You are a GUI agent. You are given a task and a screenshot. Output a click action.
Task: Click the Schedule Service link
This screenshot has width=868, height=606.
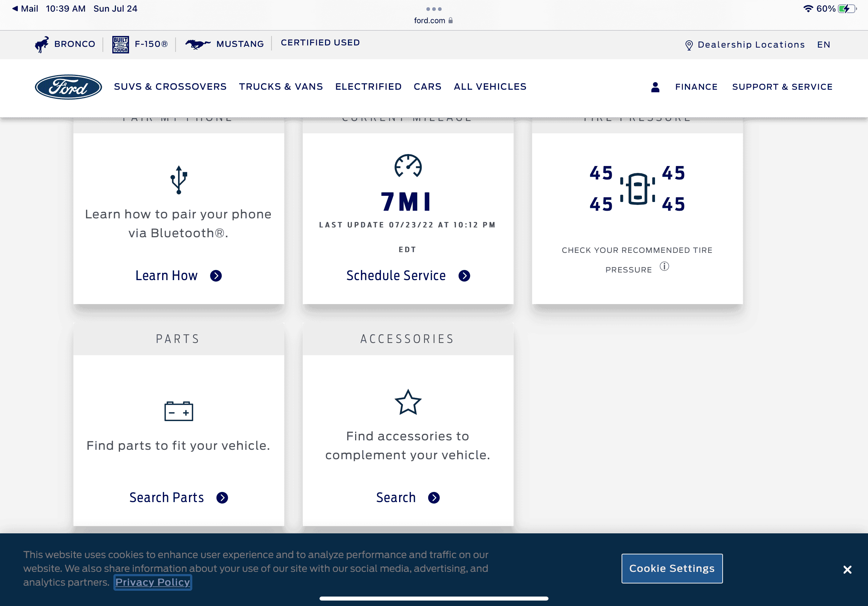tap(396, 275)
